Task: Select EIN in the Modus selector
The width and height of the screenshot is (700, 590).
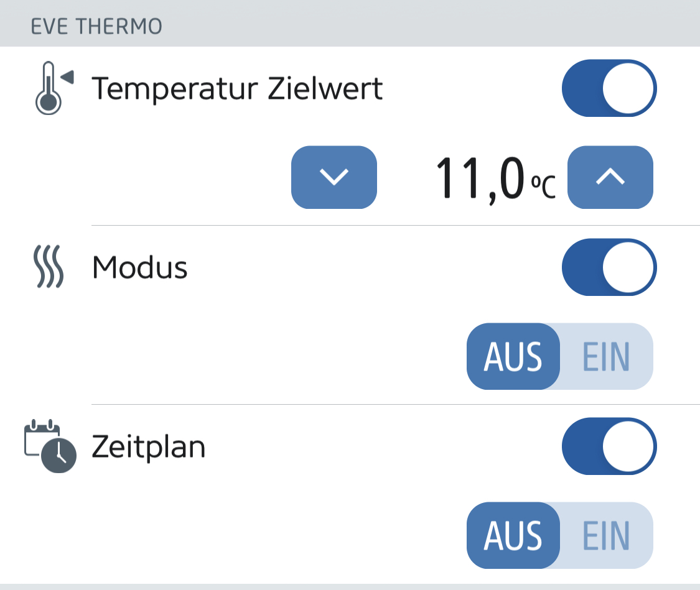Action: click(x=606, y=356)
